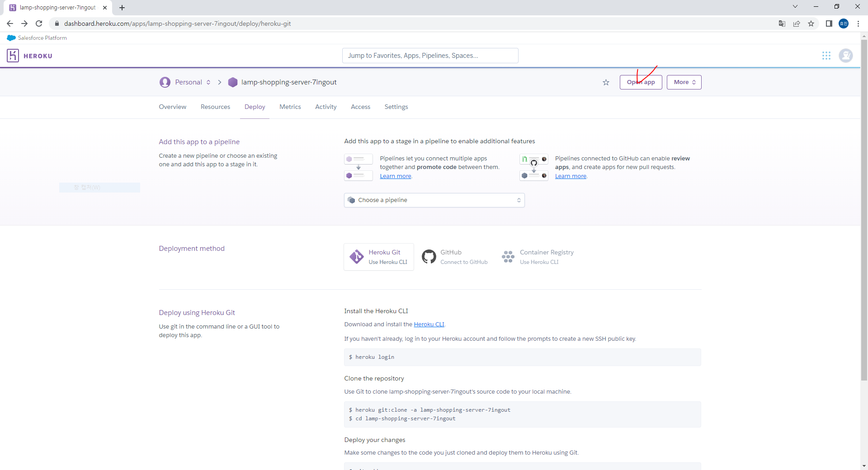Toggle the browser side panel icon
The width and height of the screenshot is (868, 470).
point(829,23)
